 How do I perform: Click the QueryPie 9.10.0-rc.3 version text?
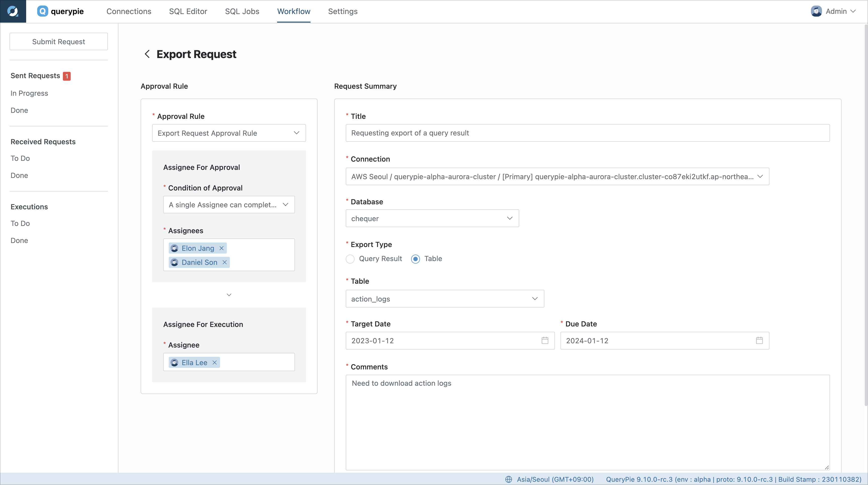point(733,479)
